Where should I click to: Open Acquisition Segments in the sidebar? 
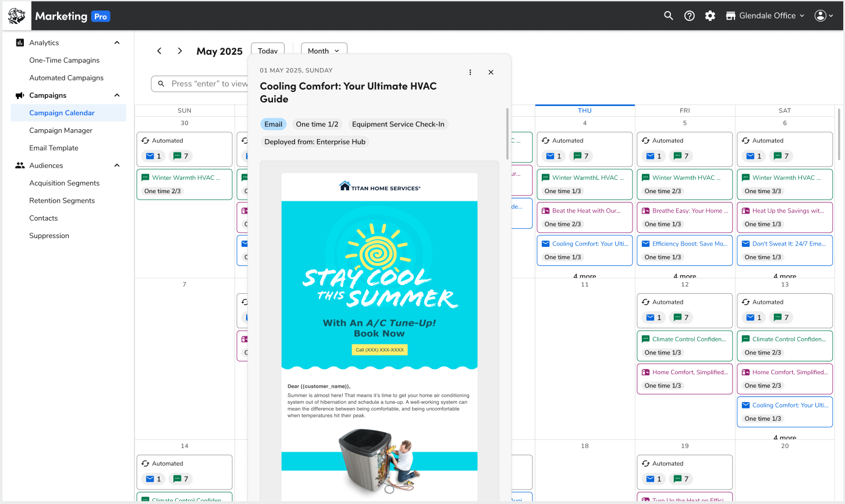coord(65,183)
